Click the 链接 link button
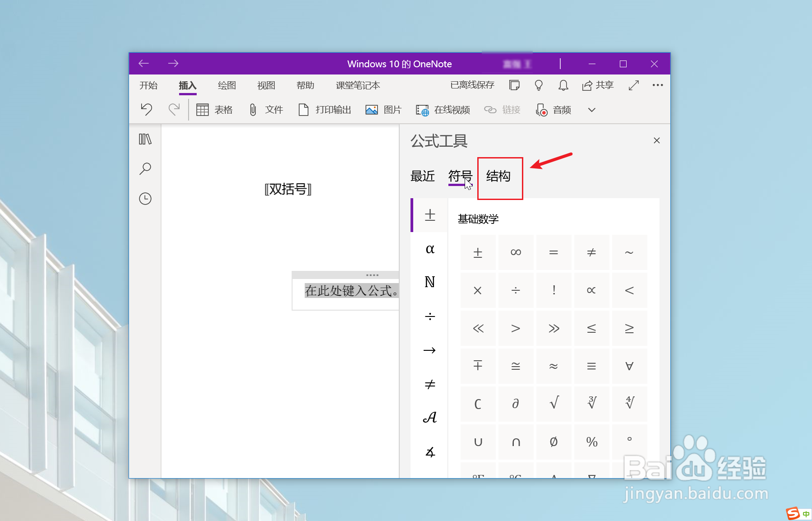This screenshot has height=521, width=812. click(x=503, y=110)
